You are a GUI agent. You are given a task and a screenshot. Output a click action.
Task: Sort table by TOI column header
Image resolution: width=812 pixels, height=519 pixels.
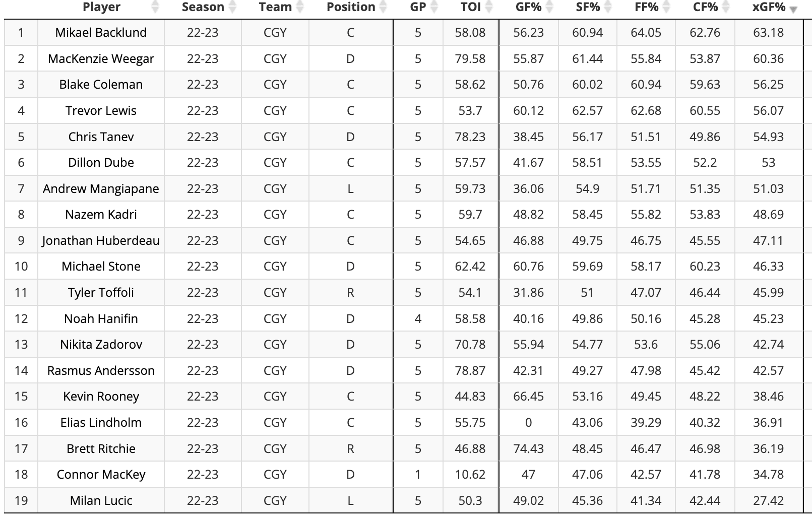(470, 7)
